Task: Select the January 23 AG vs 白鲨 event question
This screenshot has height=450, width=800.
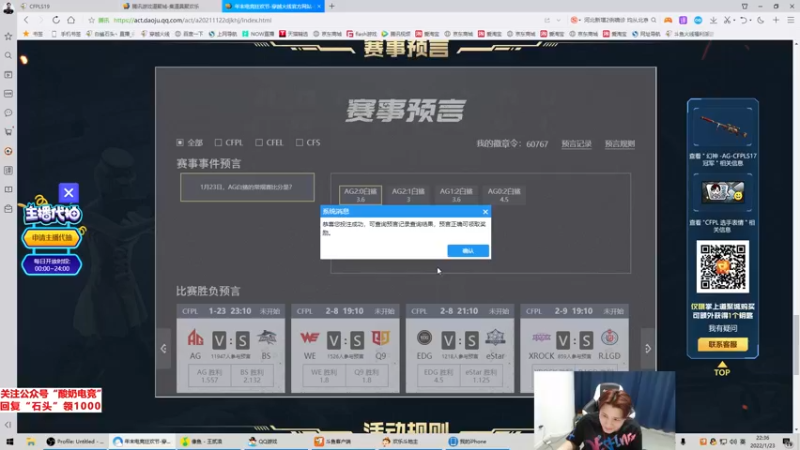Action: [x=247, y=187]
